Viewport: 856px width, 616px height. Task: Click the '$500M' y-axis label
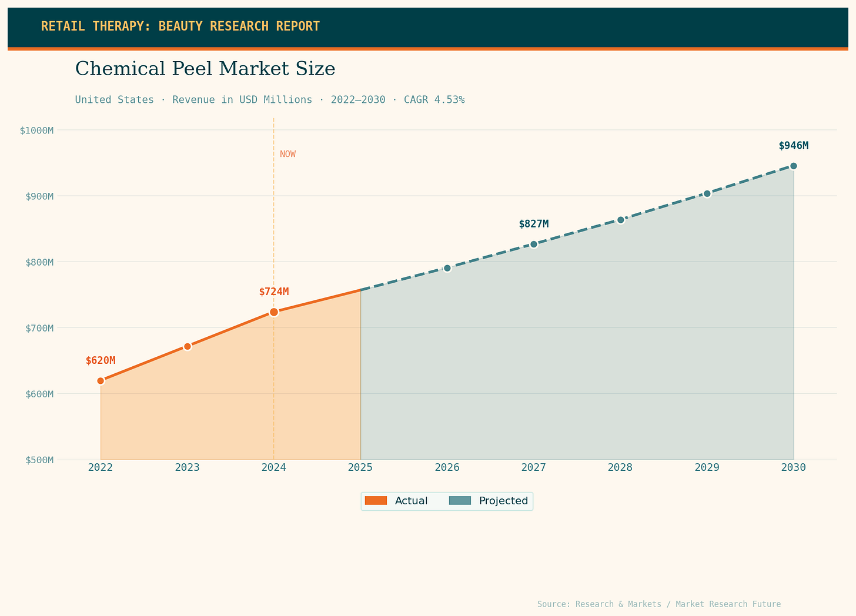39,460
